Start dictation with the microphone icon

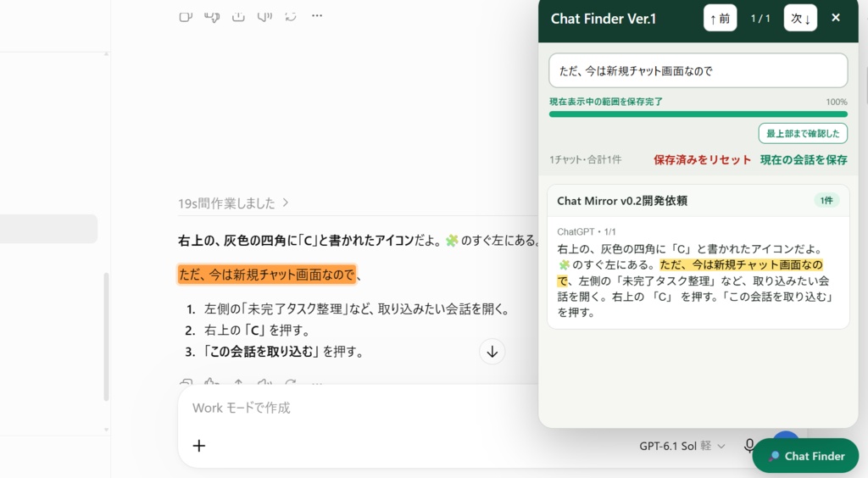tap(749, 445)
